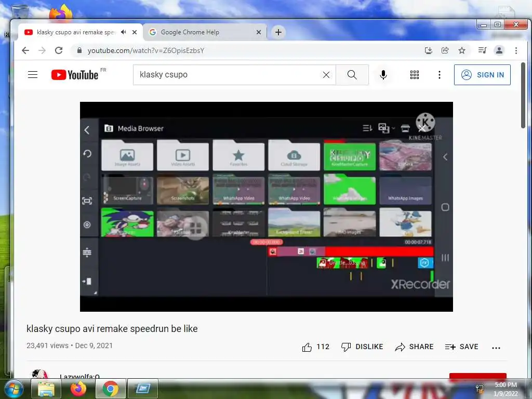Viewport: 532px width, 399px height.
Task: Search with your voice microphone icon
Action: click(x=383, y=75)
